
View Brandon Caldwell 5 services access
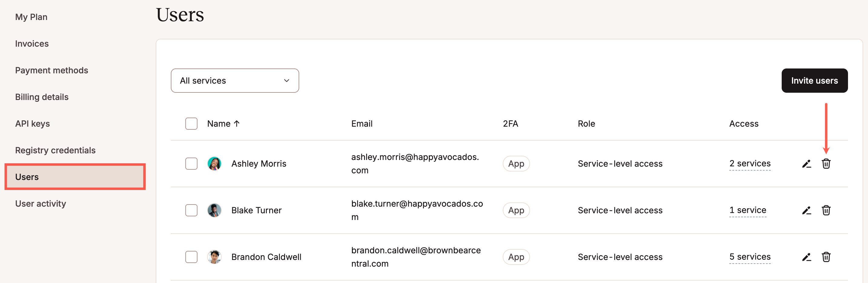pos(750,257)
